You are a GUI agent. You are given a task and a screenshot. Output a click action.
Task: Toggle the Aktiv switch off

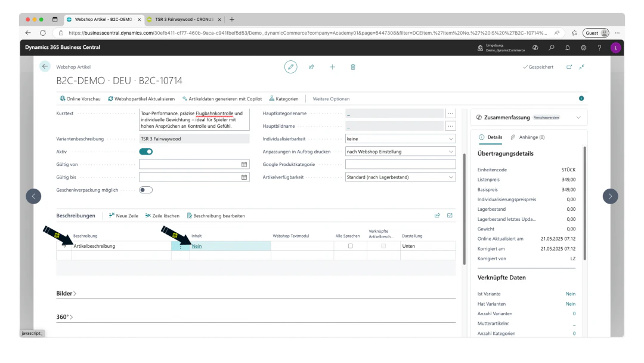coord(146,152)
